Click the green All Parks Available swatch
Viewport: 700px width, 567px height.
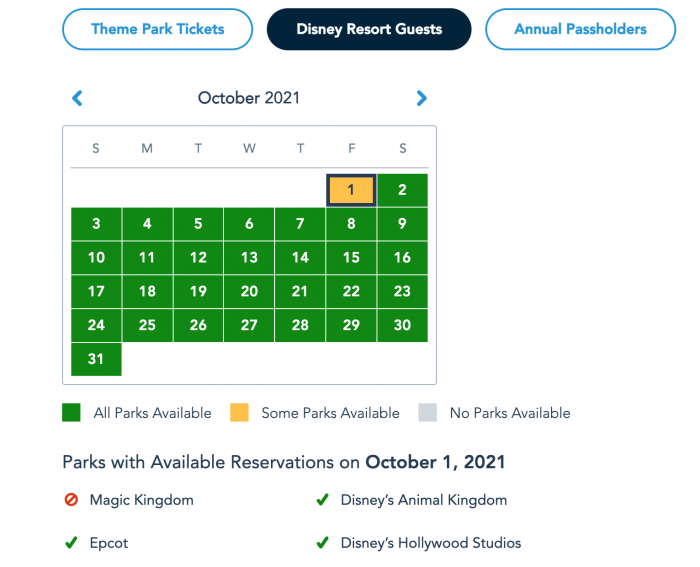tap(71, 413)
